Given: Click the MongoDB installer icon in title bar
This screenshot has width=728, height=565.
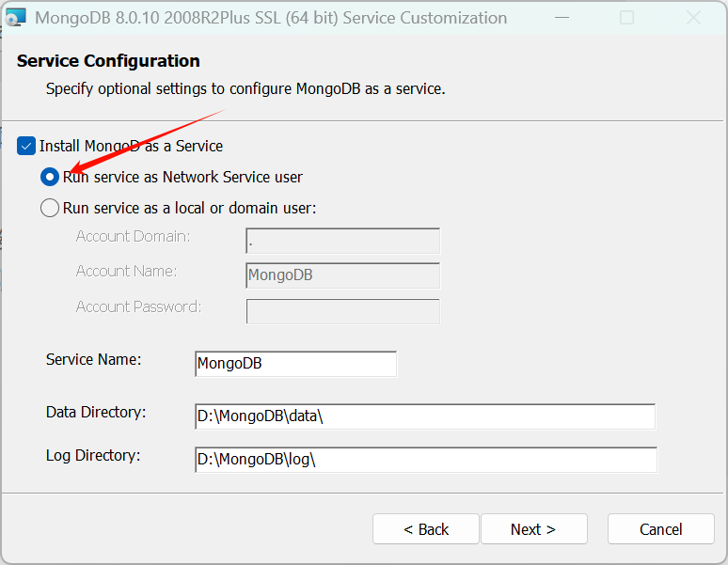Looking at the screenshot, I should [15, 18].
